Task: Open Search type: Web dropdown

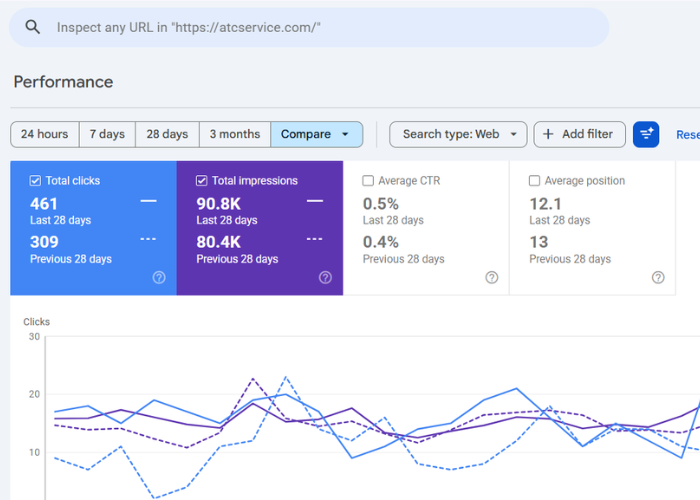Action: pyautogui.click(x=458, y=134)
